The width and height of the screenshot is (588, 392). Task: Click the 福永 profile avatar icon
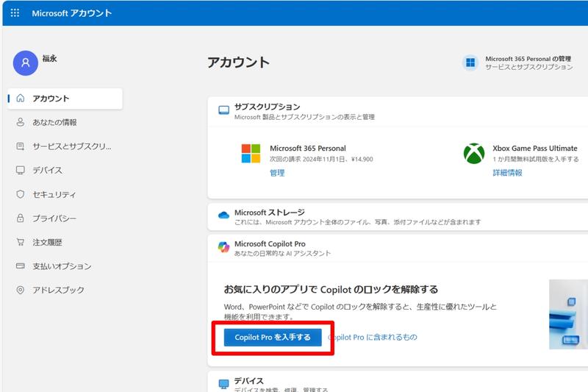pyautogui.click(x=26, y=63)
